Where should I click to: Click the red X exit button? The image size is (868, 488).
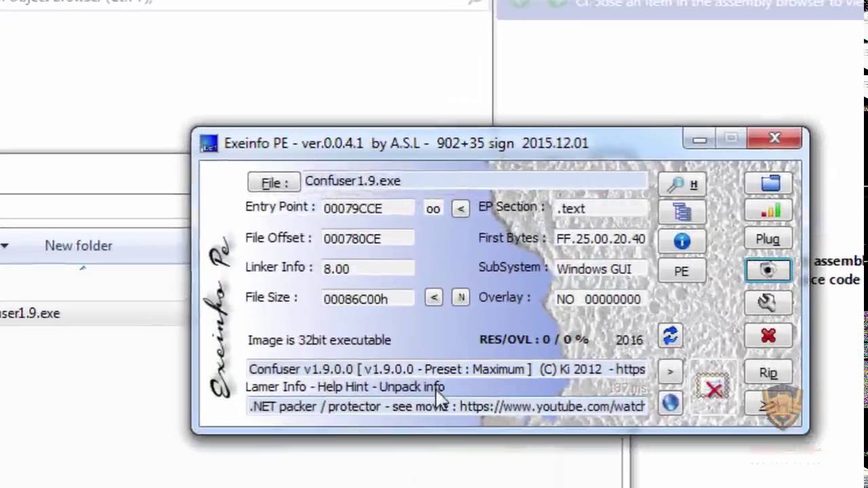[x=768, y=336]
